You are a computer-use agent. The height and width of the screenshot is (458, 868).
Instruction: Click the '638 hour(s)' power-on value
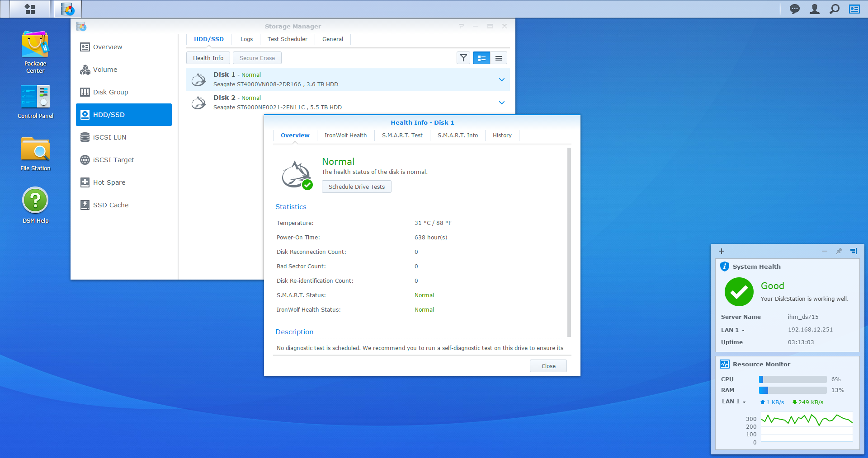pos(431,238)
